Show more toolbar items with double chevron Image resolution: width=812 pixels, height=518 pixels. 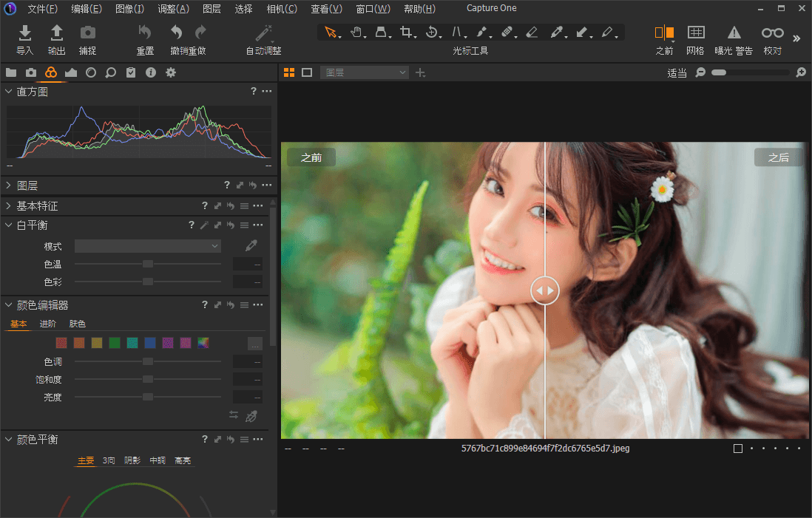coord(796,38)
